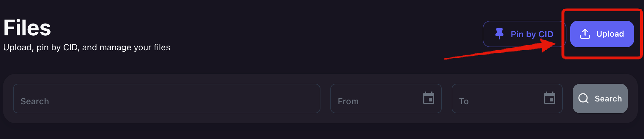Viewport: 644px width, 139px height.
Task: Click the red arrow annotation pointing to Upload
Action: click(500, 50)
